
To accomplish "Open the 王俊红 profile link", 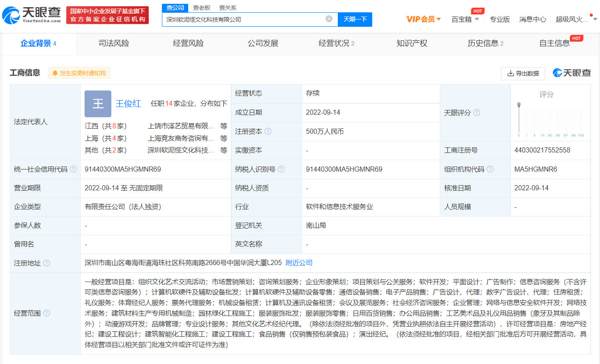I will pos(128,104).
